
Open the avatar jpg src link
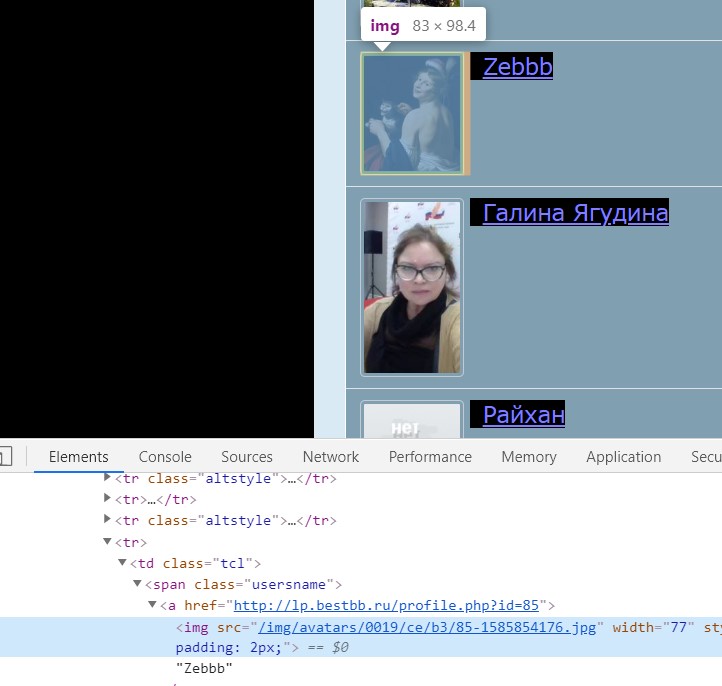tap(427, 627)
